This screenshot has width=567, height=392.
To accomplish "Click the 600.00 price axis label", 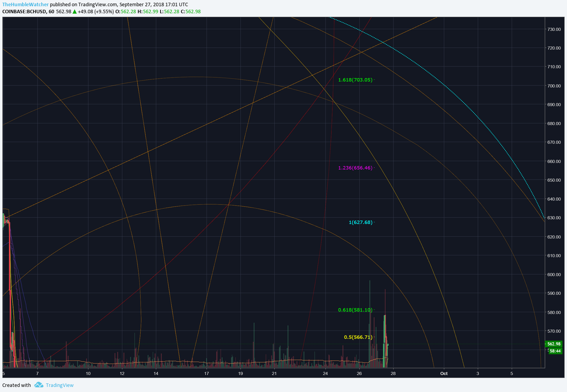I will [554, 274].
